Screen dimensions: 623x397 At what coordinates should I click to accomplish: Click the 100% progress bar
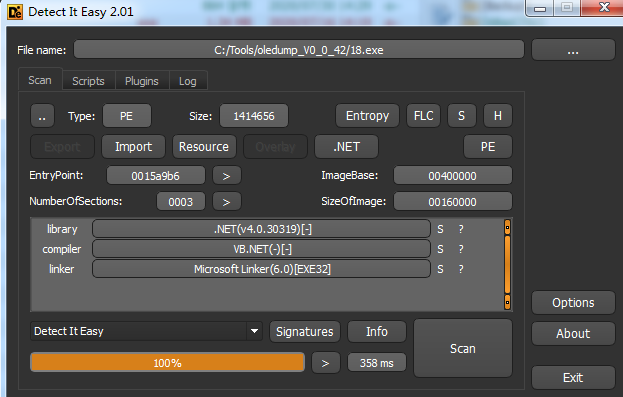[x=167, y=362]
